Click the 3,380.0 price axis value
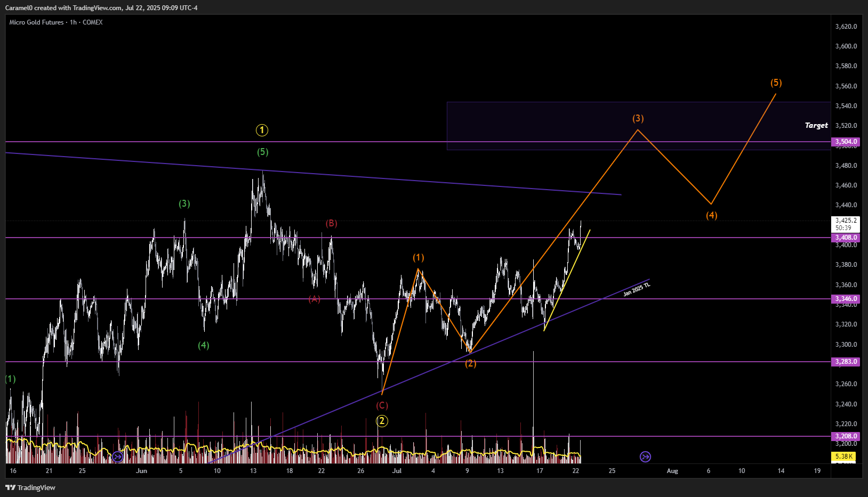The width and height of the screenshot is (868, 497). pos(846,265)
